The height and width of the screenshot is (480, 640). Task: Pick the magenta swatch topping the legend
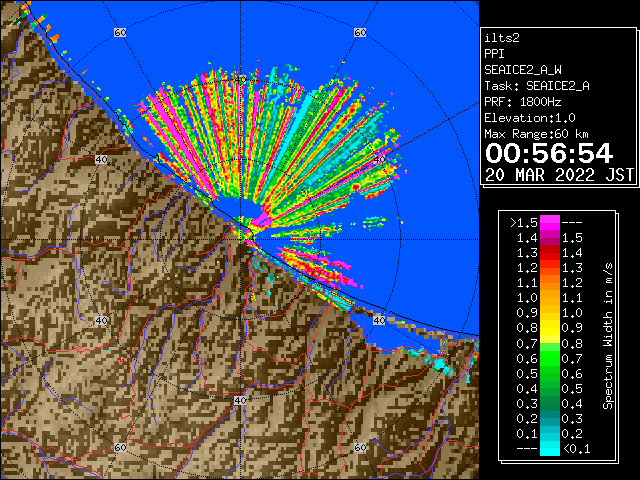(x=550, y=223)
